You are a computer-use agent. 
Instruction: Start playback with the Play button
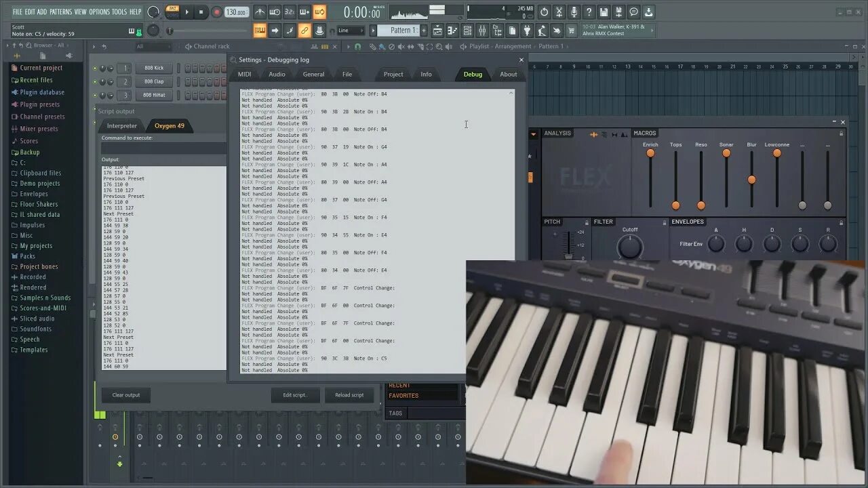[187, 12]
